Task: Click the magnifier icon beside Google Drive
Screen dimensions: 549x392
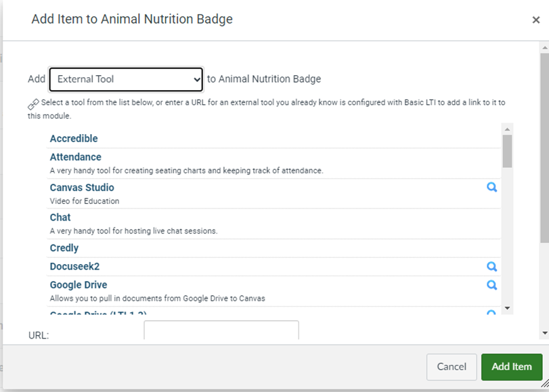Action: [x=491, y=285]
